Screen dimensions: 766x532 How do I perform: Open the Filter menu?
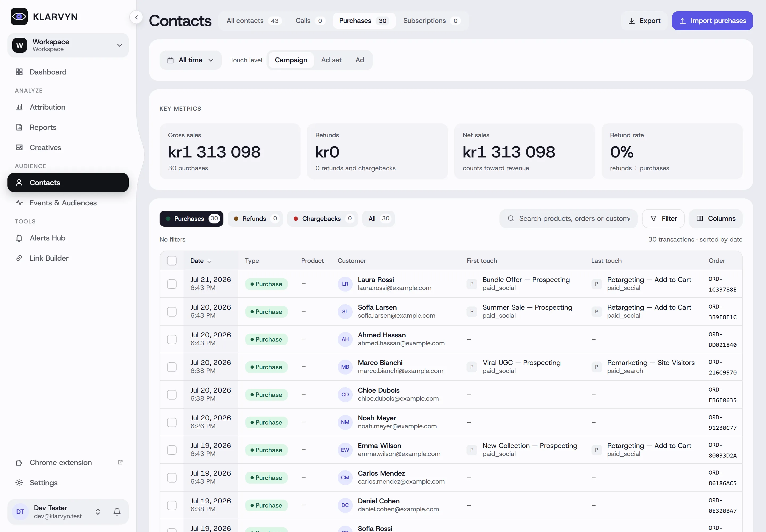(x=663, y=218)
